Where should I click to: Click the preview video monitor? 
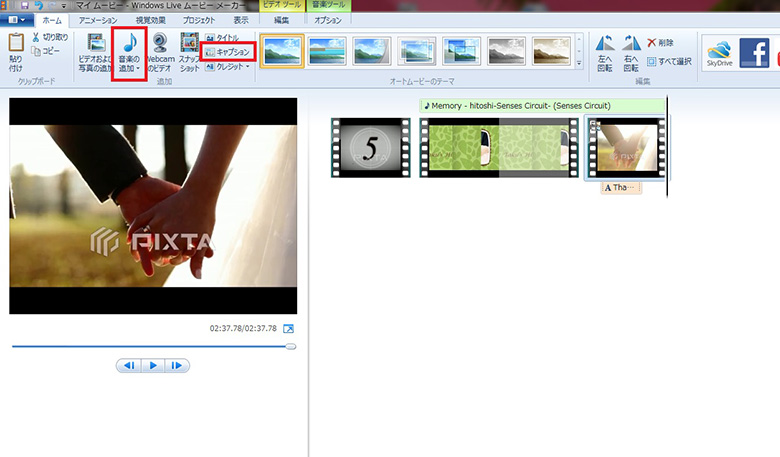(x=153, y=206)
